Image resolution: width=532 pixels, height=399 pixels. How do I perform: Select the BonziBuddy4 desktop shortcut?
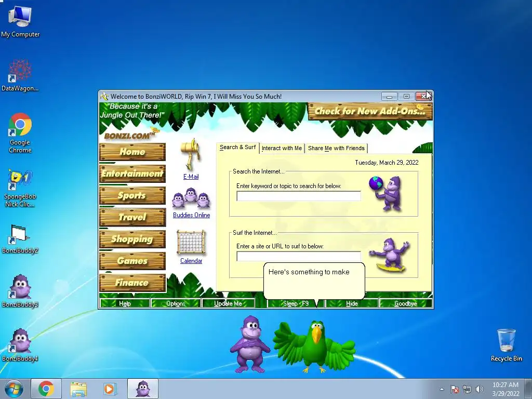click(20, 345)
